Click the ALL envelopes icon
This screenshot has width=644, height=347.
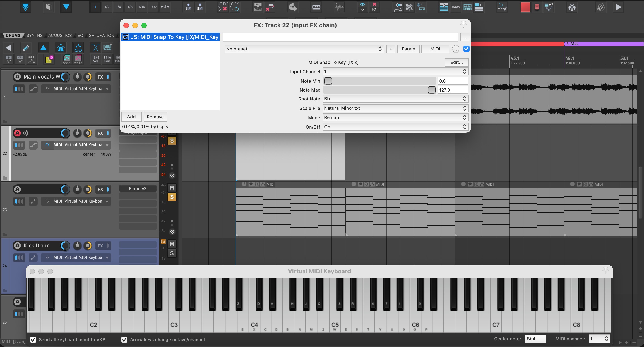[32, 59]
